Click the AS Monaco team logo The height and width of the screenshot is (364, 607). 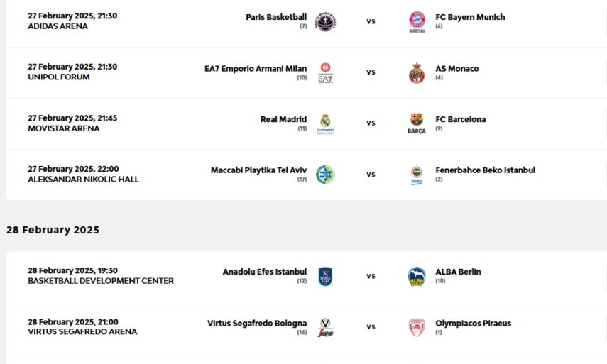417,72
